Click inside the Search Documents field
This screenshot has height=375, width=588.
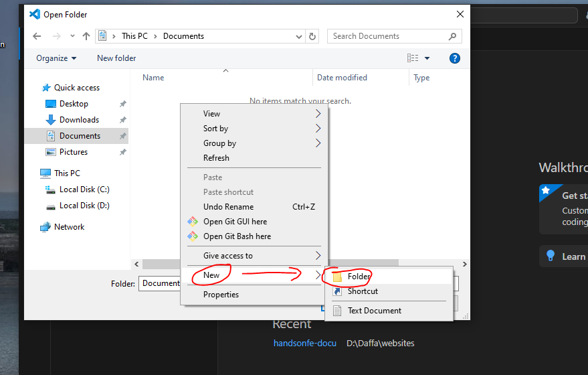[388, 36]
